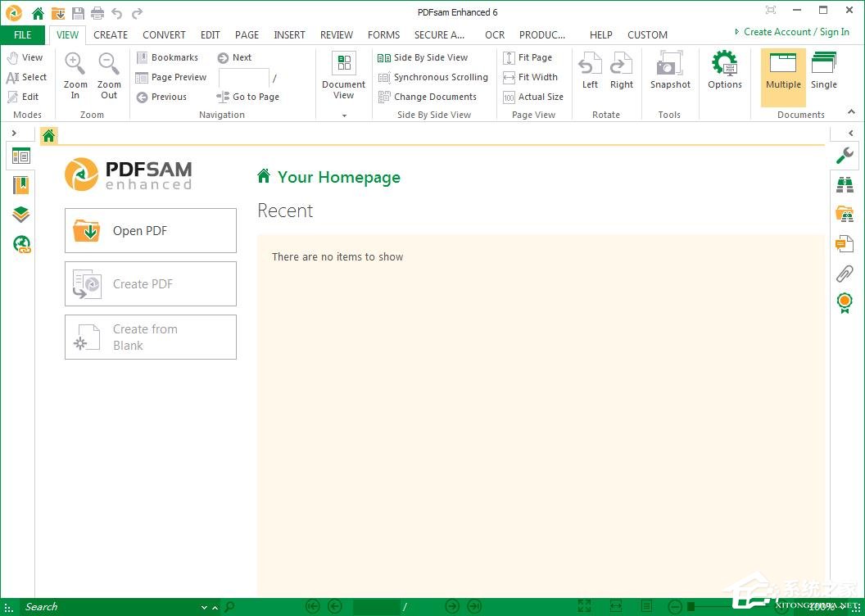Viewport: 865px width, 616px height.
Task: Open the signatures ribbon-badge icon in right sidebar
Action: [x=845, y=303]
